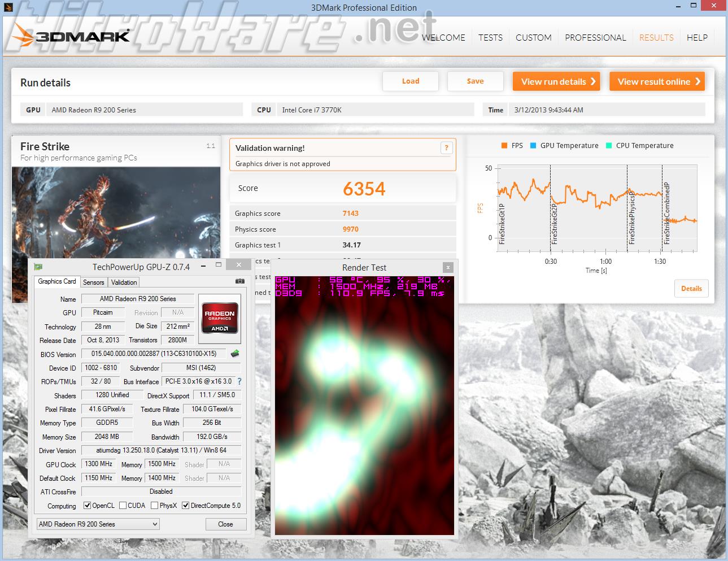Click the ATI CrossFire Disabled field
This screenshot has width=728, height=561.
(x=161, y=492)
